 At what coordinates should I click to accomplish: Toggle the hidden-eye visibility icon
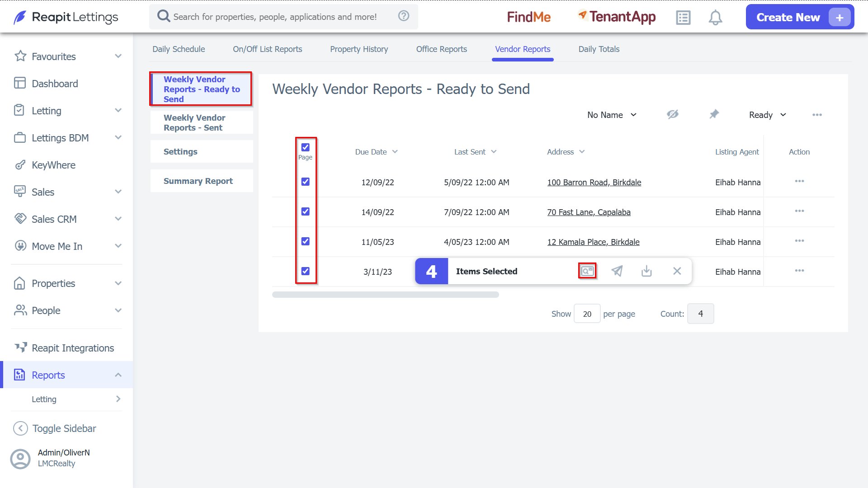click(673, 114)
